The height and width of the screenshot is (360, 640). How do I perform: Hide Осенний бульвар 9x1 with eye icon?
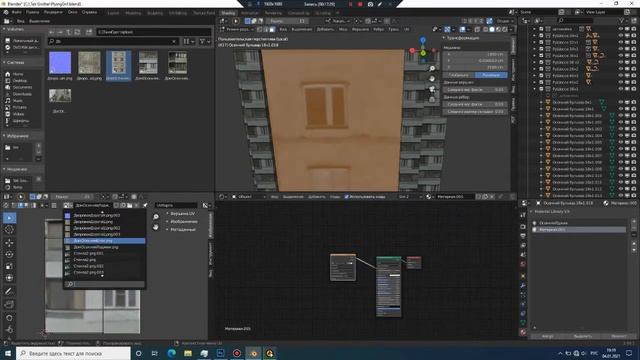click(621, 102)
